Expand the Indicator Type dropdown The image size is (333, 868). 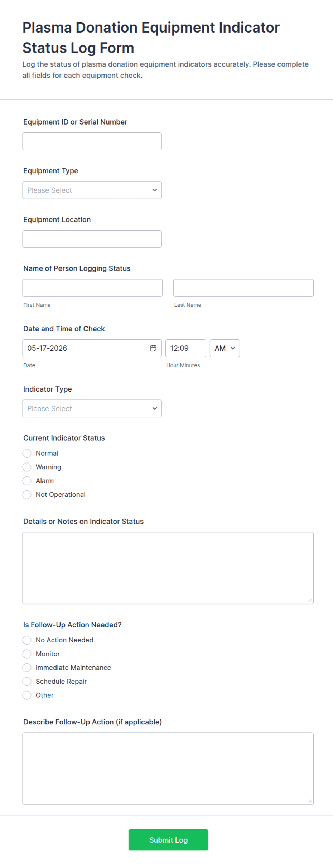point(92,408)
